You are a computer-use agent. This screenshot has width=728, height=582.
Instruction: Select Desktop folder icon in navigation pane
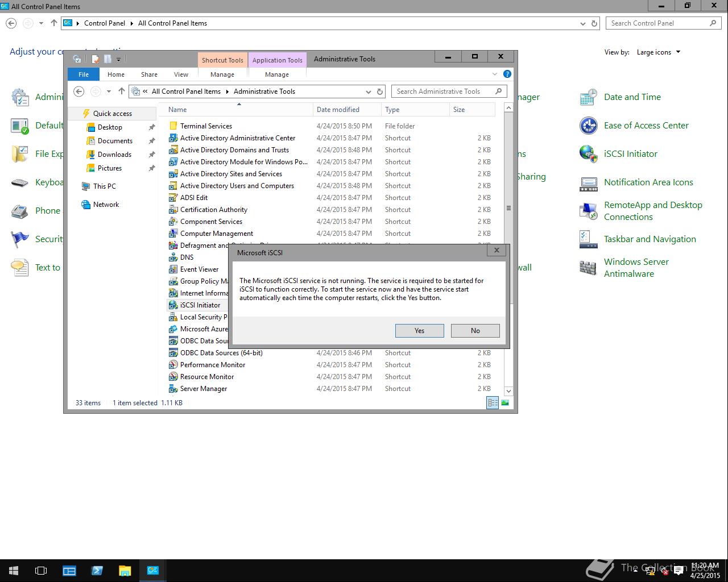[x=91, y=127]
